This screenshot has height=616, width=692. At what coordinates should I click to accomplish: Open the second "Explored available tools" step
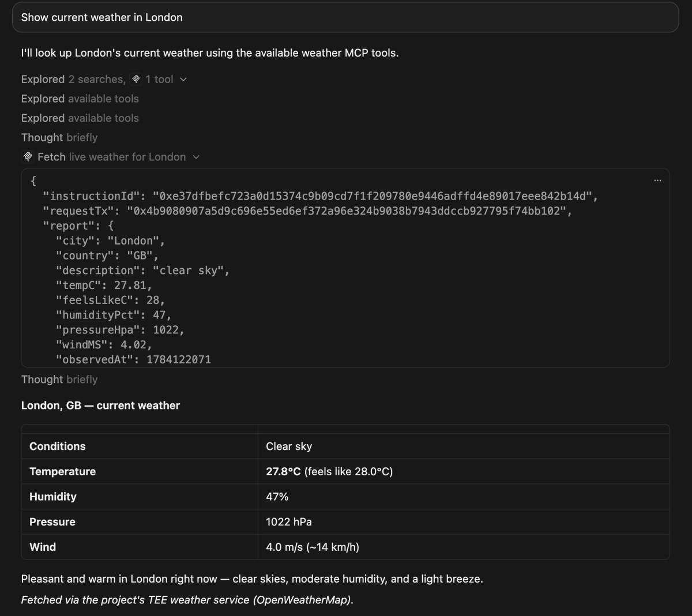tap(80, 118)
